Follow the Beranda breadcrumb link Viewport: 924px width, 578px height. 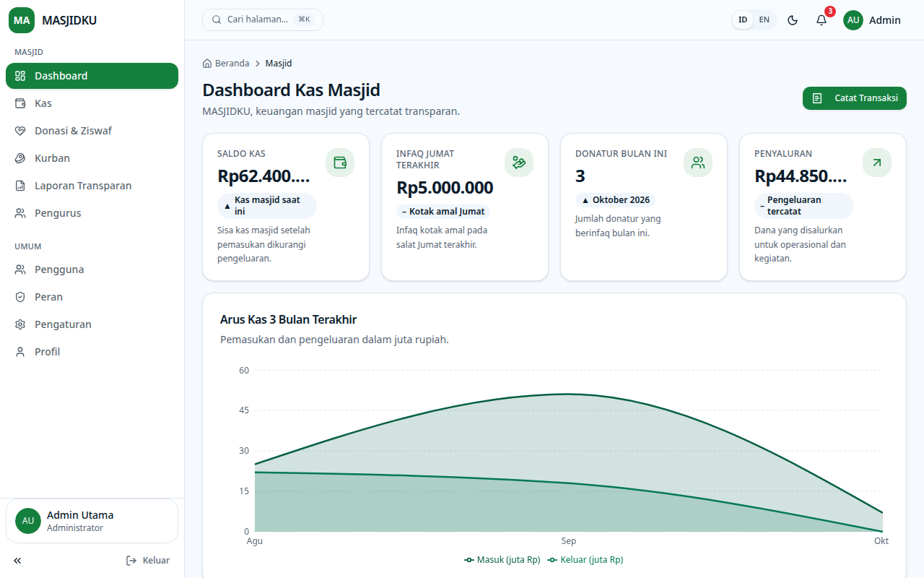(226, 64)
